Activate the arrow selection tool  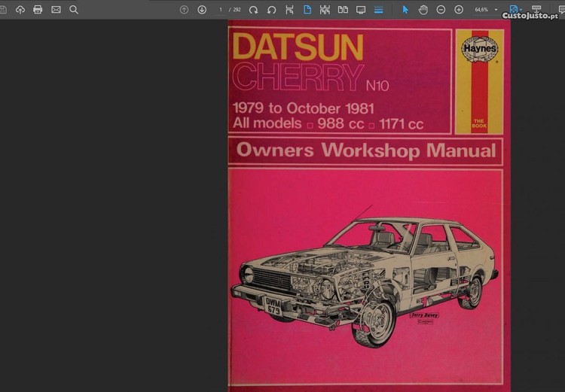(405, 10)
